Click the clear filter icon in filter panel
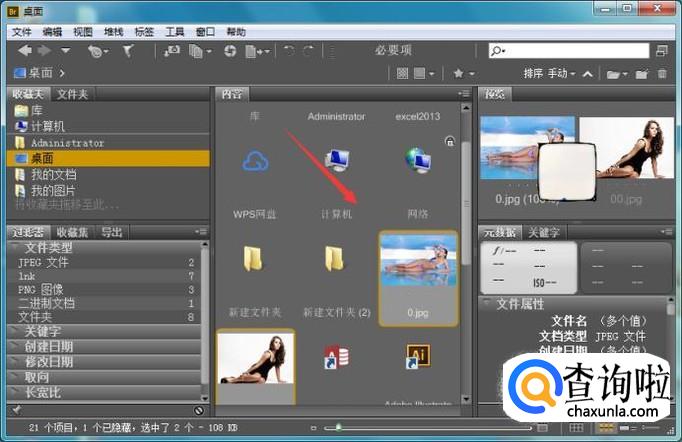This screenshot has height=442, width=682. [x=199, y=410]
